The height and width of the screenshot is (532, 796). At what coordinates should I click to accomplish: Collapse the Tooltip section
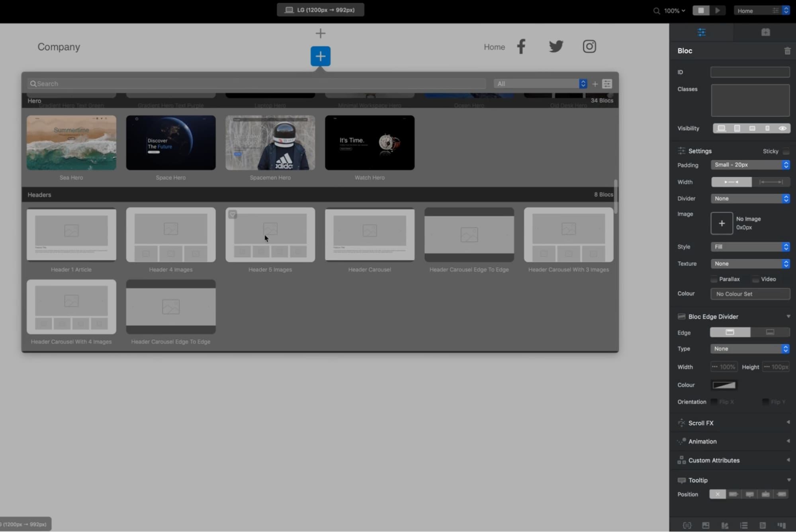click(788, 480)
